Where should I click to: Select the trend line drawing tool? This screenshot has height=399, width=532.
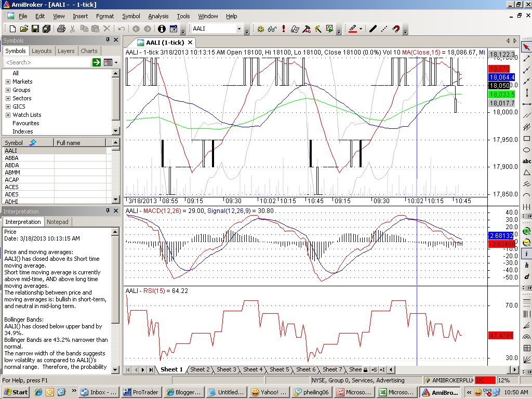coord(526,59)
